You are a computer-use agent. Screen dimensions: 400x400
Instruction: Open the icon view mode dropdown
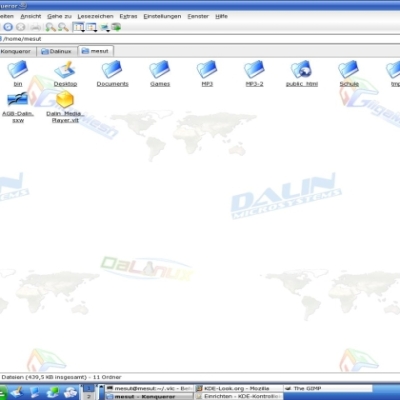click(x=79, y=27)
